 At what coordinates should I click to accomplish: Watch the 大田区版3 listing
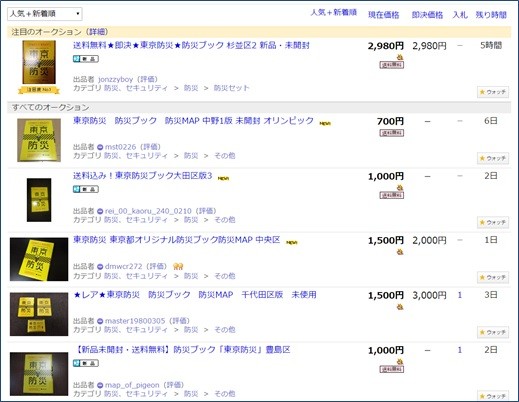coord(493,222)
